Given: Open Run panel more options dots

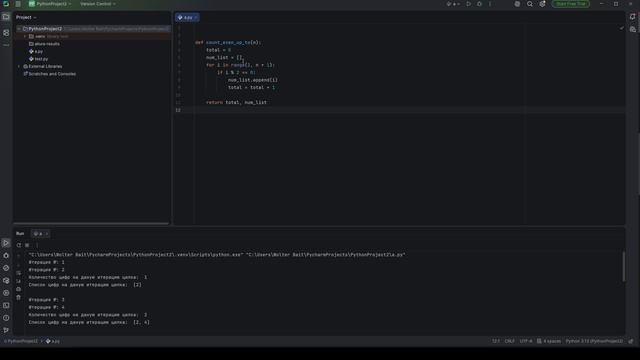Looking at the screenshot, I should click(x=37, y=245).
